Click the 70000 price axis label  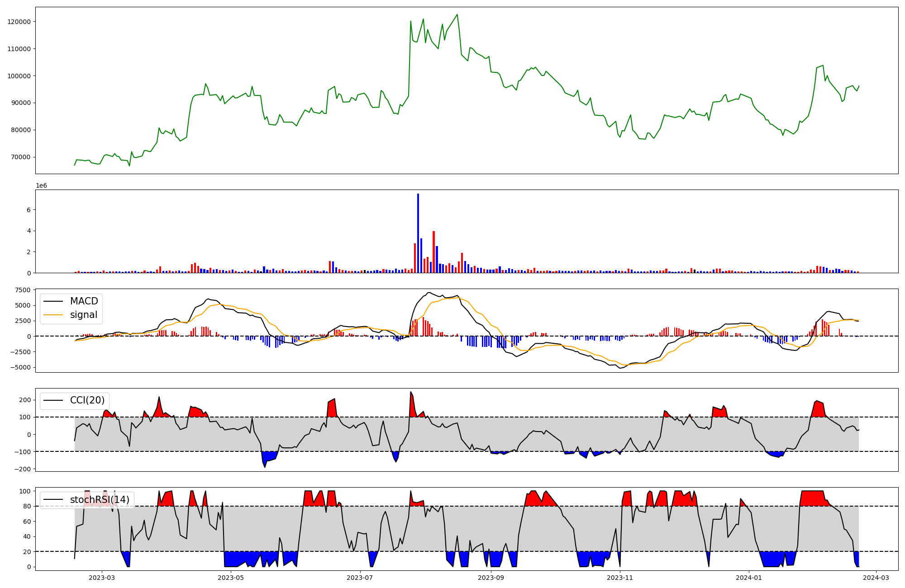(x=21, y=157)
